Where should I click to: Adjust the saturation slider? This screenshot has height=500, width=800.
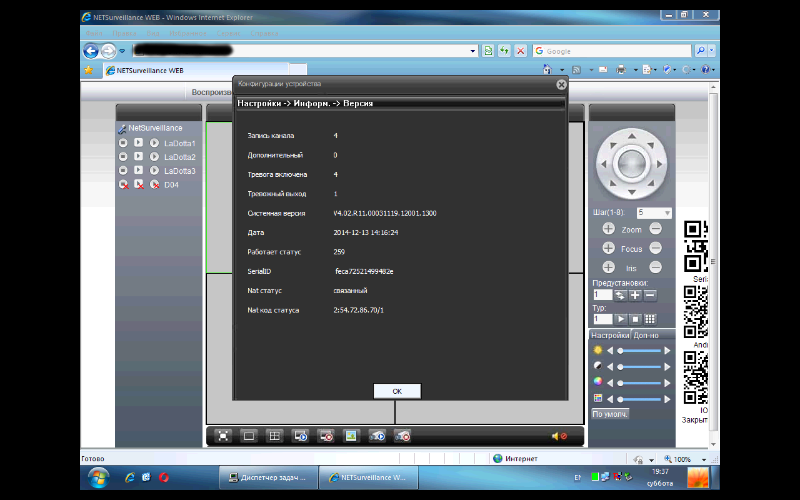click(640, 383)
